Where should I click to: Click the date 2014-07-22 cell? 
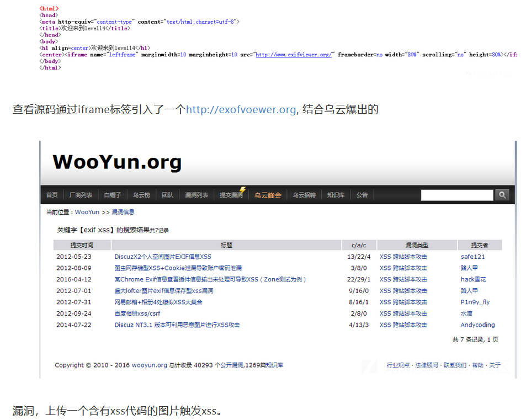point(74,325)
